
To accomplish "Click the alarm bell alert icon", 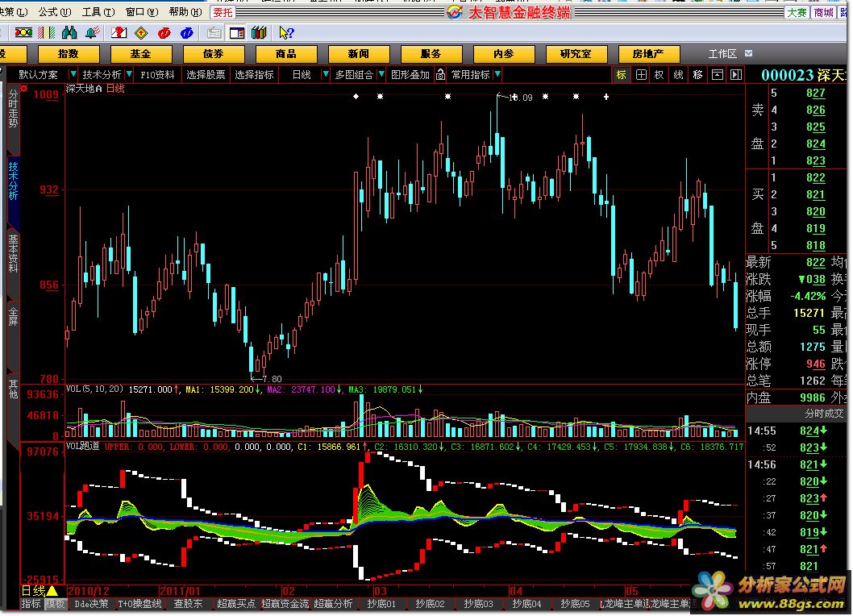I will point(93,32).
